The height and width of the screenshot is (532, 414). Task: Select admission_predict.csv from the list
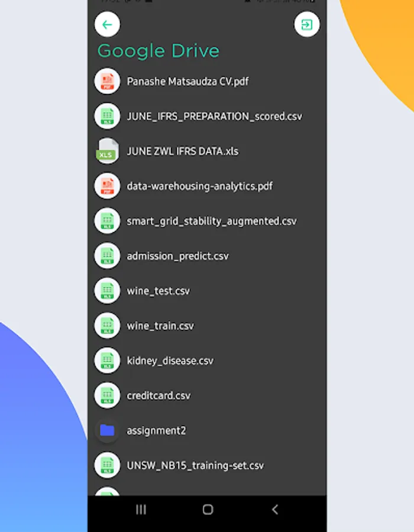click(x=207, y=256)
